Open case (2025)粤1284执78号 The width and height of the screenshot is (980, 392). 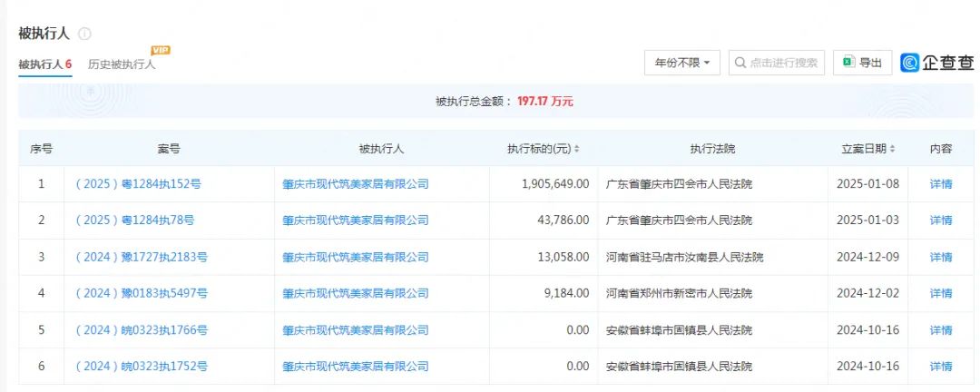[x=134, y=220]
